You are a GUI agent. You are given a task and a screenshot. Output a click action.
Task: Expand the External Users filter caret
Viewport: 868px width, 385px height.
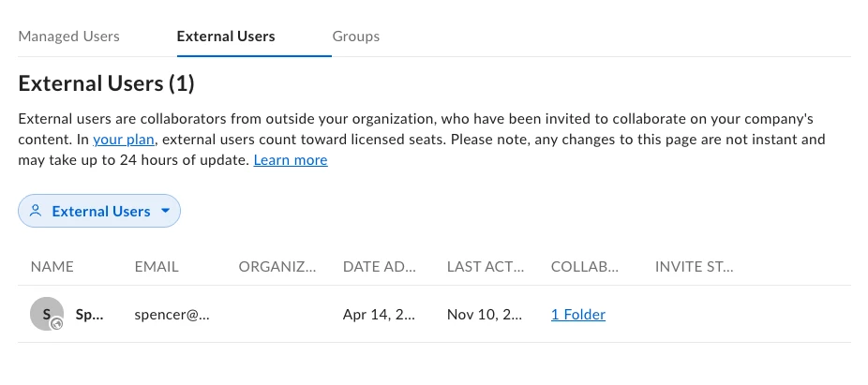coord(165,211)
